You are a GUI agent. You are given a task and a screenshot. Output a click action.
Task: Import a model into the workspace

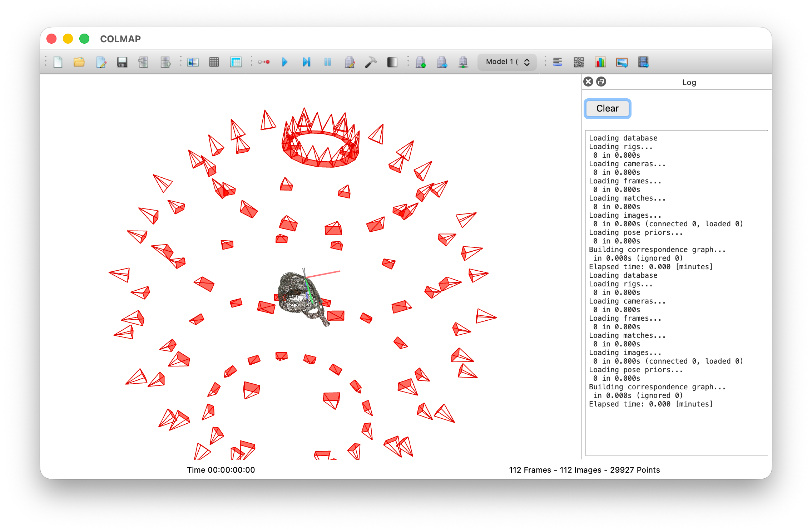coord(143,62)
